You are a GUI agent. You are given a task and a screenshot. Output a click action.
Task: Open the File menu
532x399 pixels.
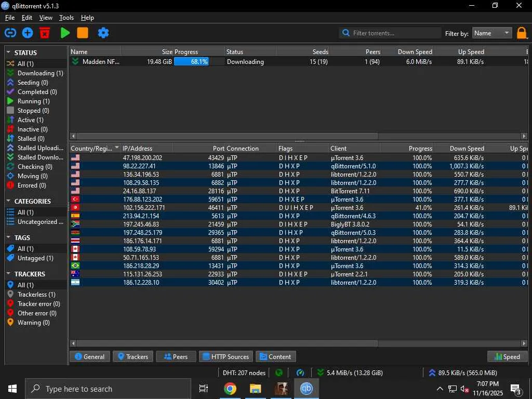click(10, 18)
